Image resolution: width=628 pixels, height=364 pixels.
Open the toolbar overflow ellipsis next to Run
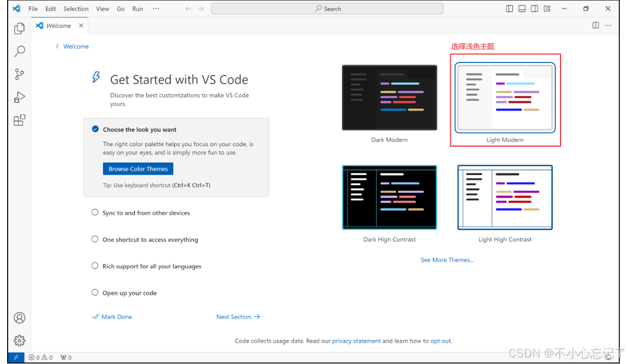pyautogui.click(x=156, y=8)
